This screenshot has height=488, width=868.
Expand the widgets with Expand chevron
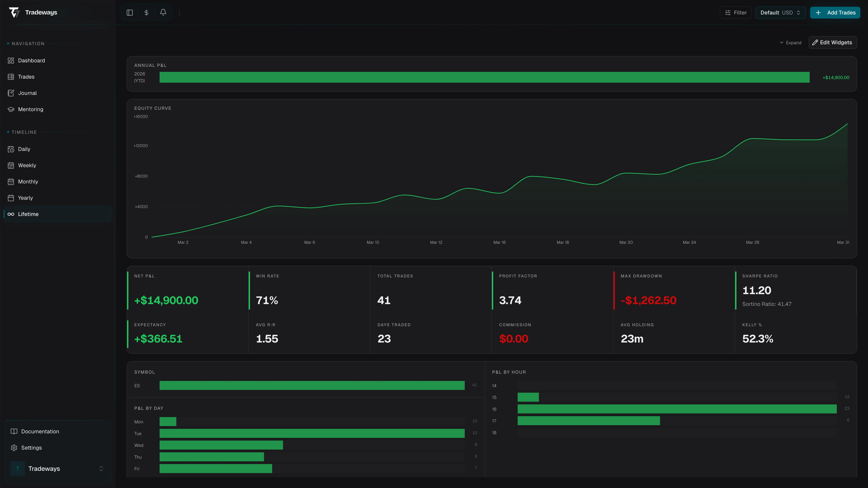[790, 43]
